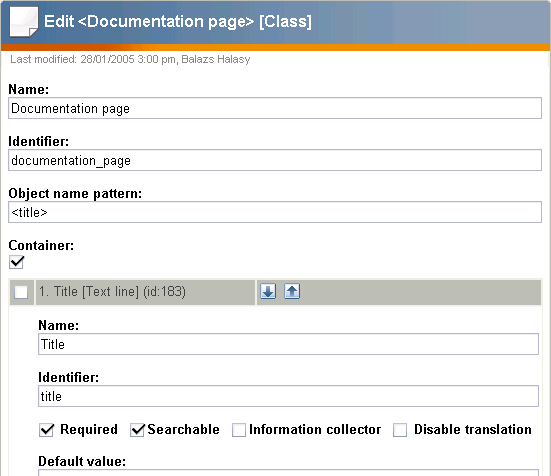
Task: Move Title attribute down with arrow icon
Action: (x=268, y=292)
